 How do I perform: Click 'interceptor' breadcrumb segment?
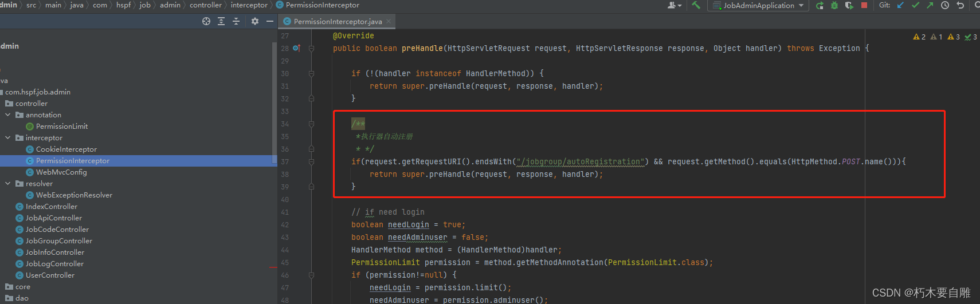[x=249, y=5]
